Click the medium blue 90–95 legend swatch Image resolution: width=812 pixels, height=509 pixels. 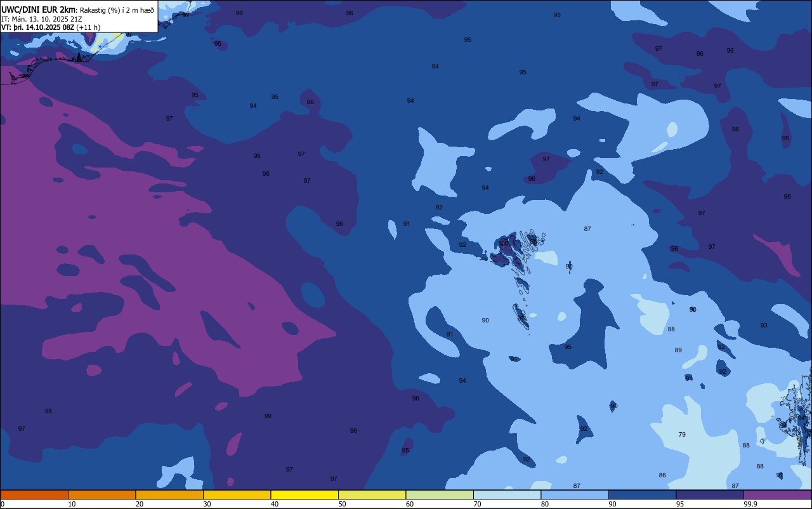[x=642, y=494]
